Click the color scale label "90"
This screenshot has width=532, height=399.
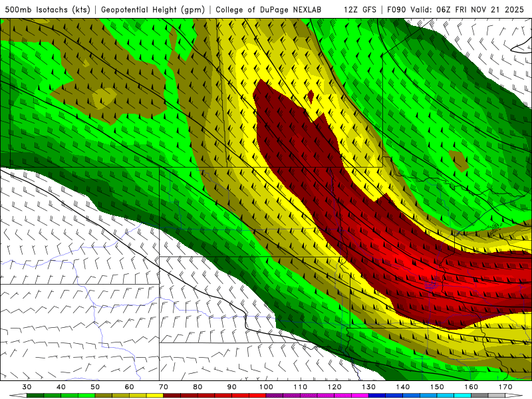[x=231, y=387]
